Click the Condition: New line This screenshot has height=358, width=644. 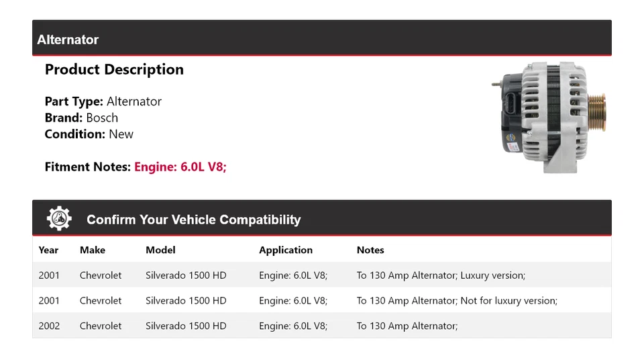89,134
